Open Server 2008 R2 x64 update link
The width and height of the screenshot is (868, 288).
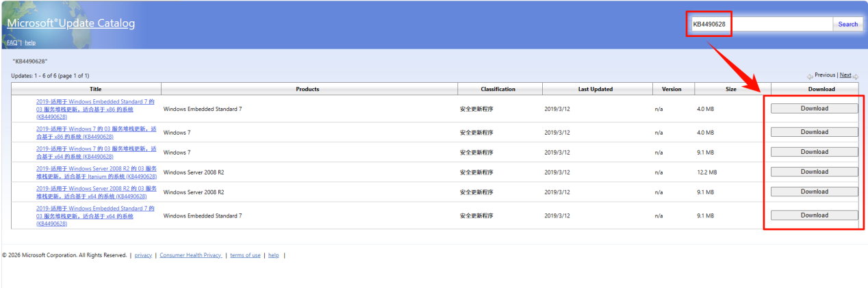coord(96,192)
